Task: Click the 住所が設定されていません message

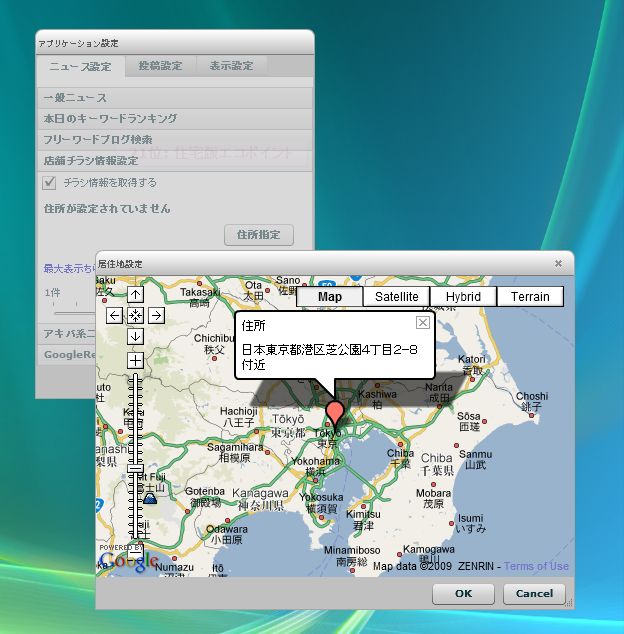Action: click(x=107, y=209)
